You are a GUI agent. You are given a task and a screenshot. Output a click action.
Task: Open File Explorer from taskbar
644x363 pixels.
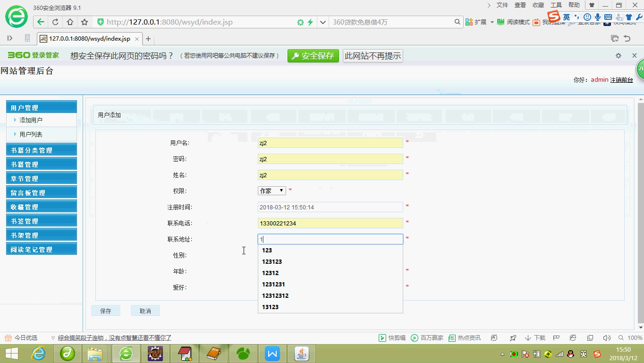coord(95,354)
